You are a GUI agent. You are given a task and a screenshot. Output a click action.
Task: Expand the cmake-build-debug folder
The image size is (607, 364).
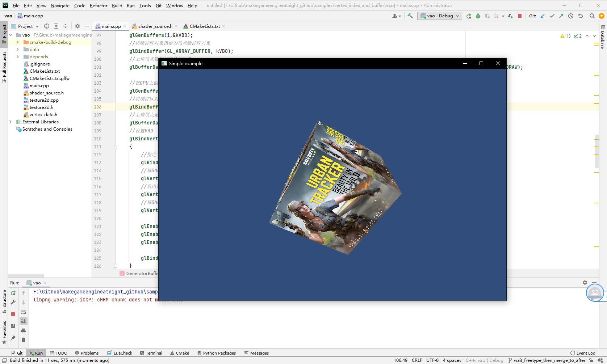[17, 42]
